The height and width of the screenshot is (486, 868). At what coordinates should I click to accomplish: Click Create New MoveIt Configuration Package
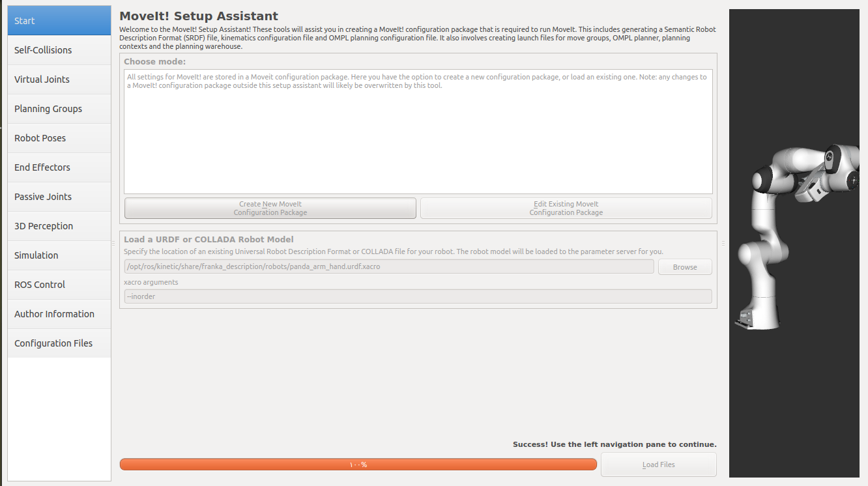pos(270,208)
